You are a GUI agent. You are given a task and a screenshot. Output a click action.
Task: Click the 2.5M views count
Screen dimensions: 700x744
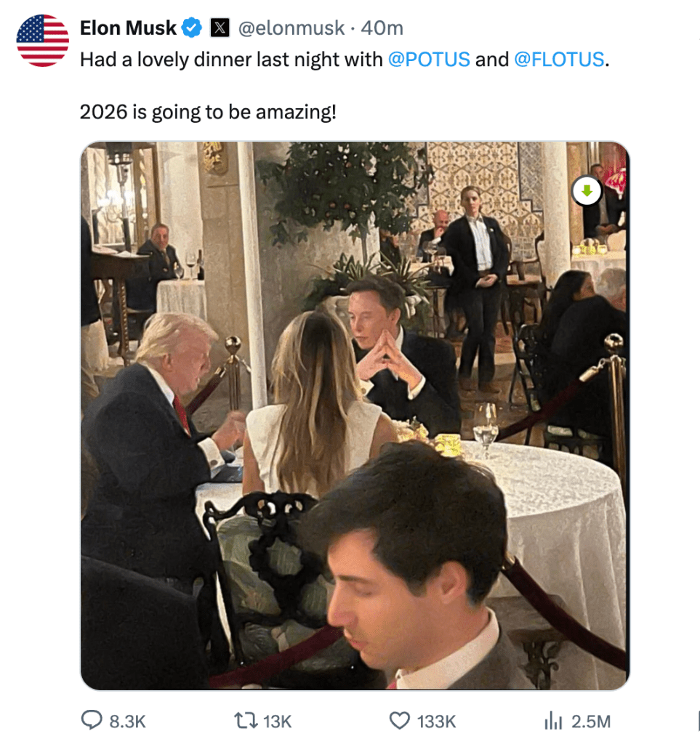tap(590, 721)
